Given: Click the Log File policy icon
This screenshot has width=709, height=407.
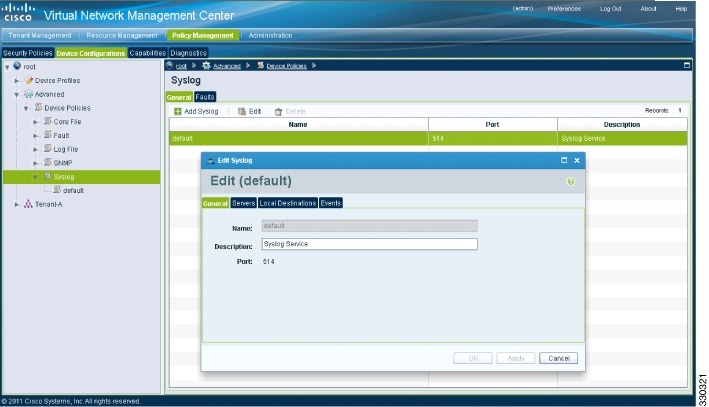Looking at the screenshot, I should (47, 148).
